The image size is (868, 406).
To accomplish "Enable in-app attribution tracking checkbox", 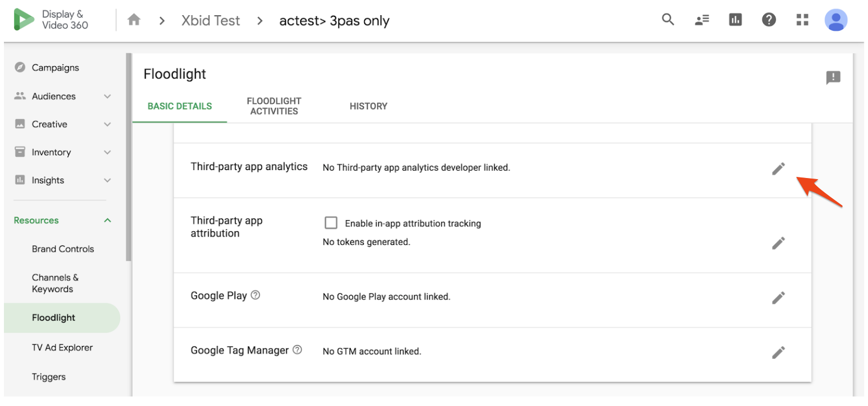I will (331, 223).
